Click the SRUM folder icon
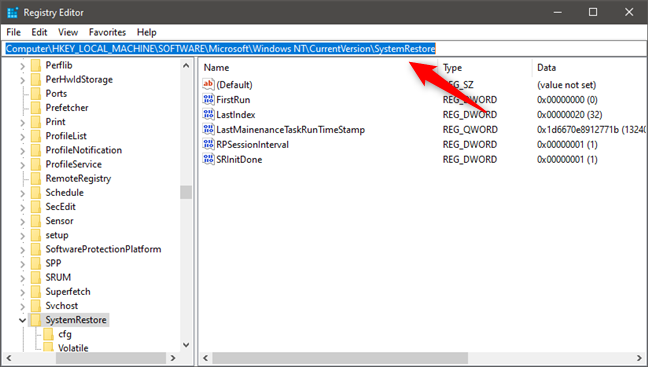Image resolution: width=648 pixels, height=367 pixels. click(36, 277)
